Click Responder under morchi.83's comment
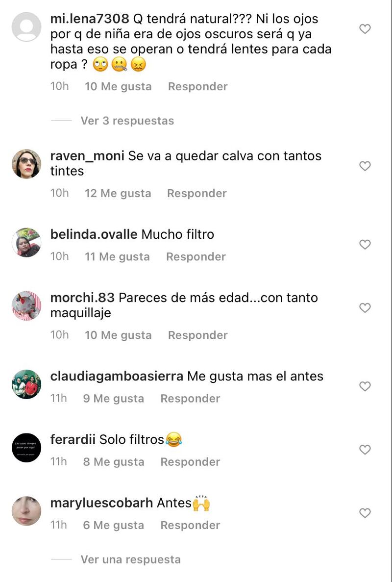The image size is (392, 582). pyautogui.click(x=197, y=335)
